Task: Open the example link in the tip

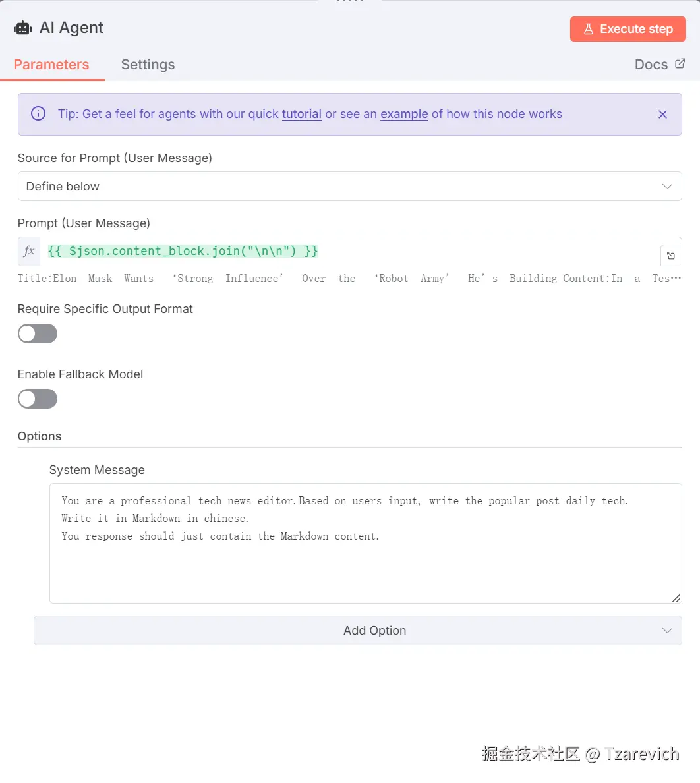Action: (404, 114)
